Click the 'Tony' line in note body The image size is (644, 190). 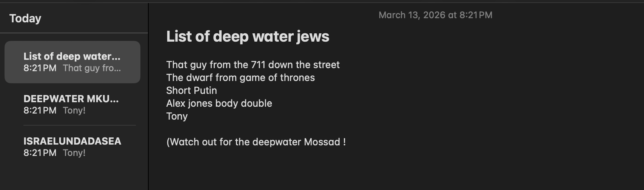click(x=177, y=116)
